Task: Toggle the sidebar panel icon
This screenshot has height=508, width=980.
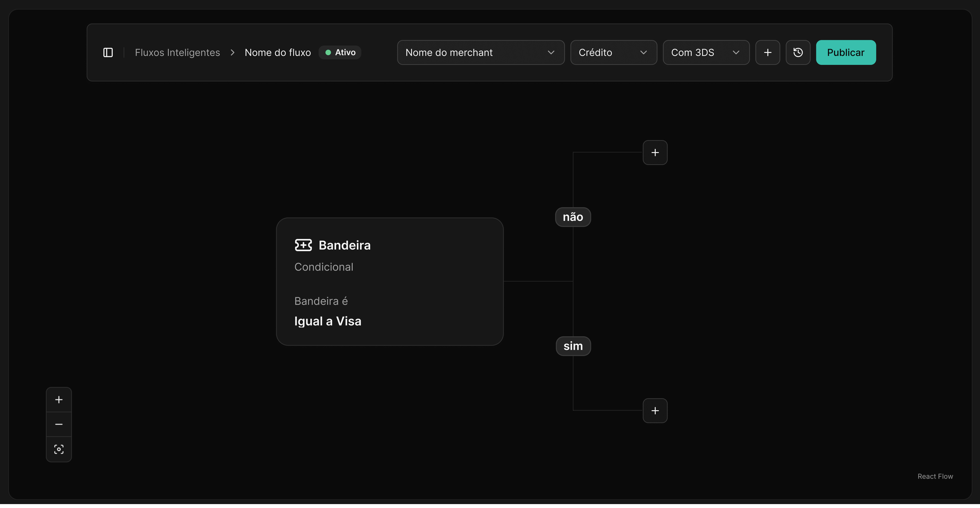Action: point(108,52)
